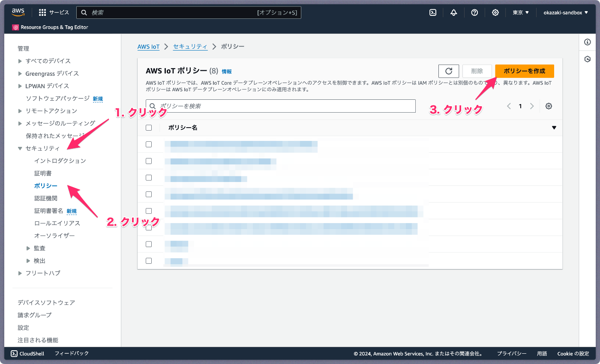Click ポリシーを作成 button
The image size is (600, 364).
click(525, 71)
